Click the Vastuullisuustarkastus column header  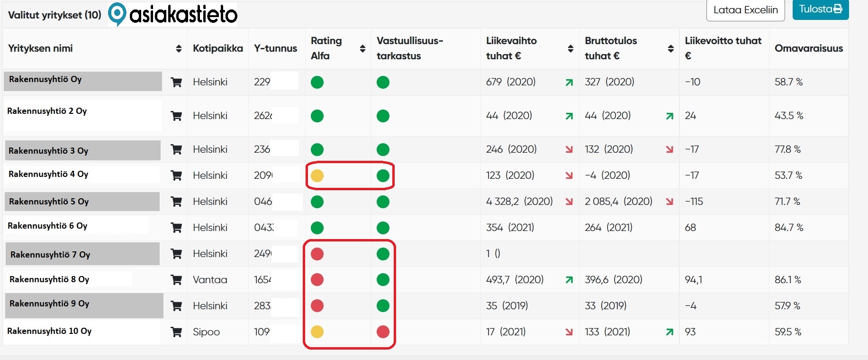click(x=410, y=48)
